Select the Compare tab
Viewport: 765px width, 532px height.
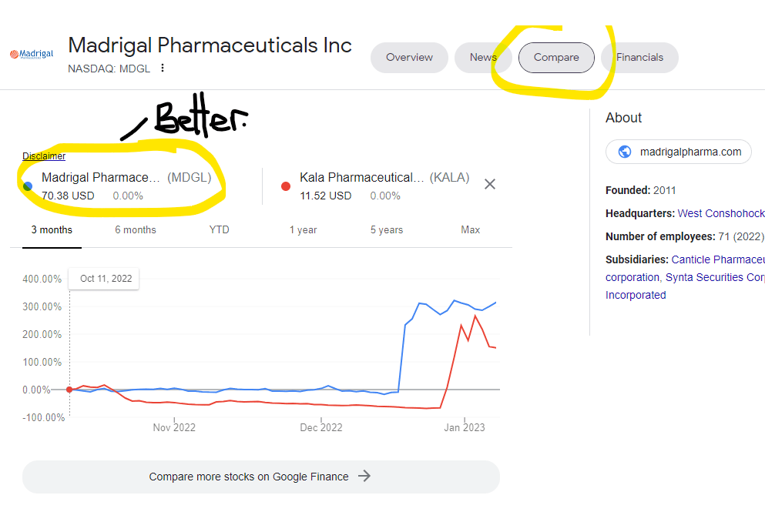(x=556, y=58)
